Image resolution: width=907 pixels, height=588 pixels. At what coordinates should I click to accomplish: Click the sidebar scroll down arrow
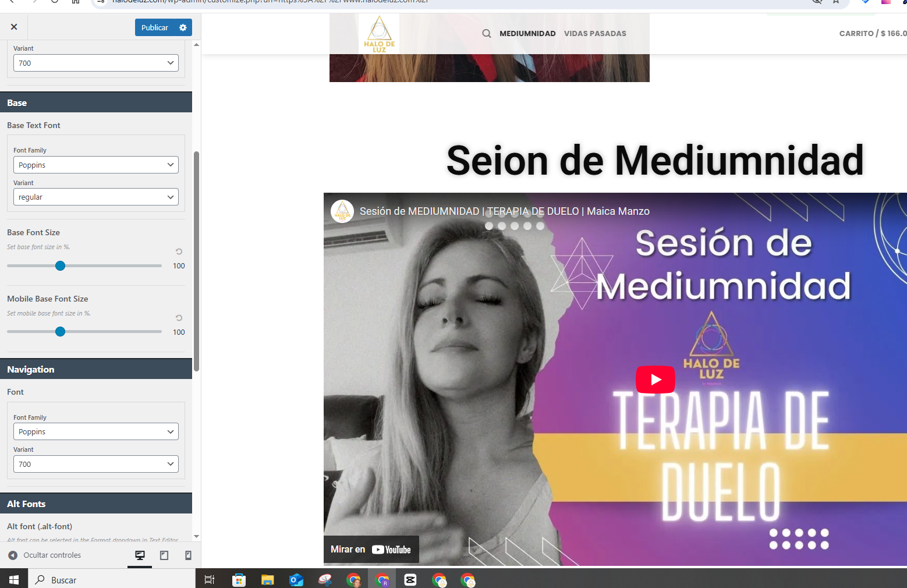196,536
